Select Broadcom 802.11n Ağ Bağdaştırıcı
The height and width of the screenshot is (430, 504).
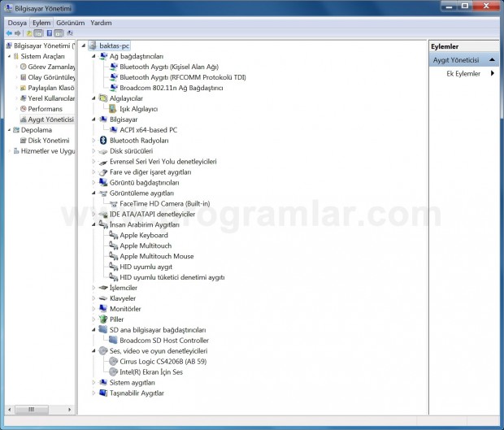(172, 88)
